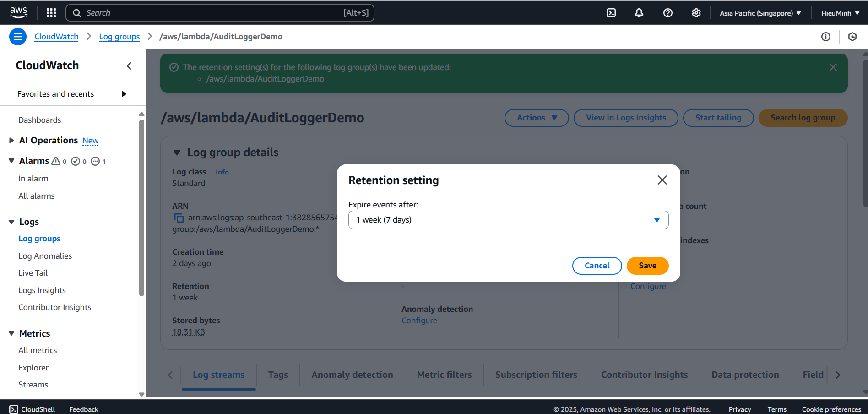Open All alarms in the sidebar

point(37,196)
